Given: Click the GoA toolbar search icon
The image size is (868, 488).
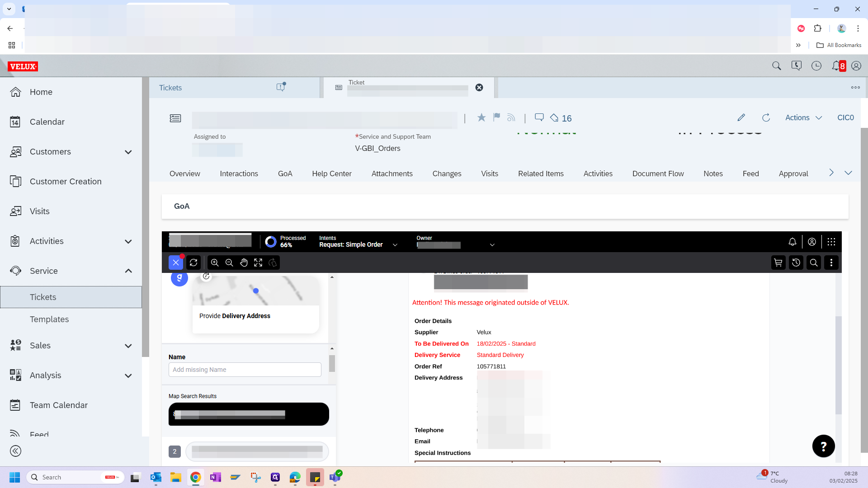Looking at the screenshot, I should 814,263.
